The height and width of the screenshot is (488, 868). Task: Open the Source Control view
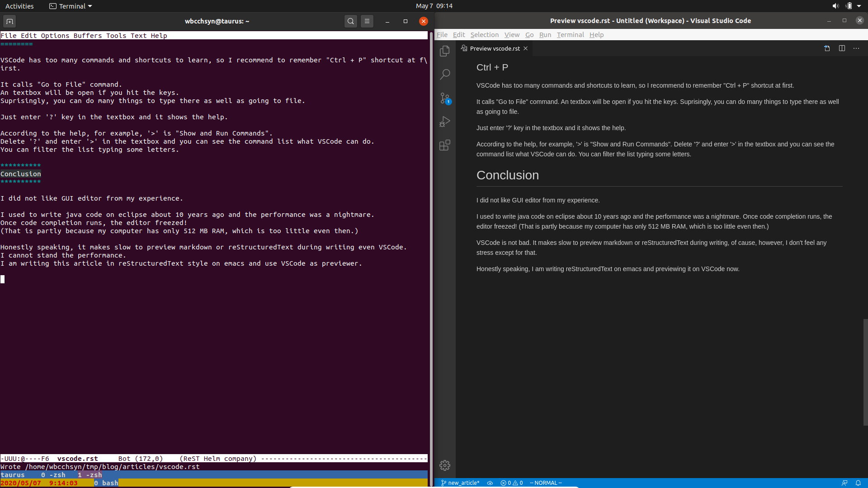445,98
